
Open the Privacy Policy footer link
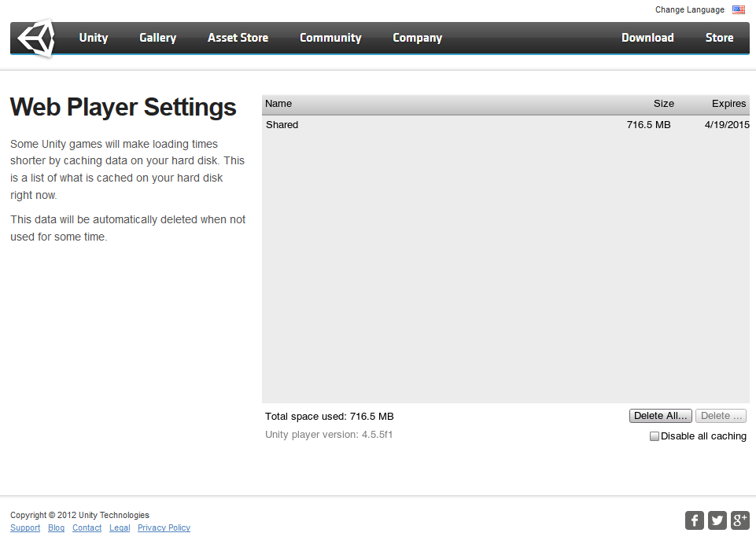[164, 527]
